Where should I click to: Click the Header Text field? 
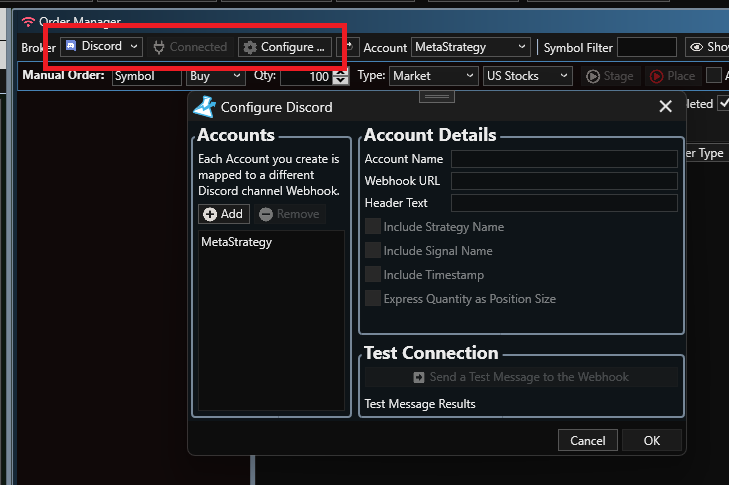[x=564, y=203]
